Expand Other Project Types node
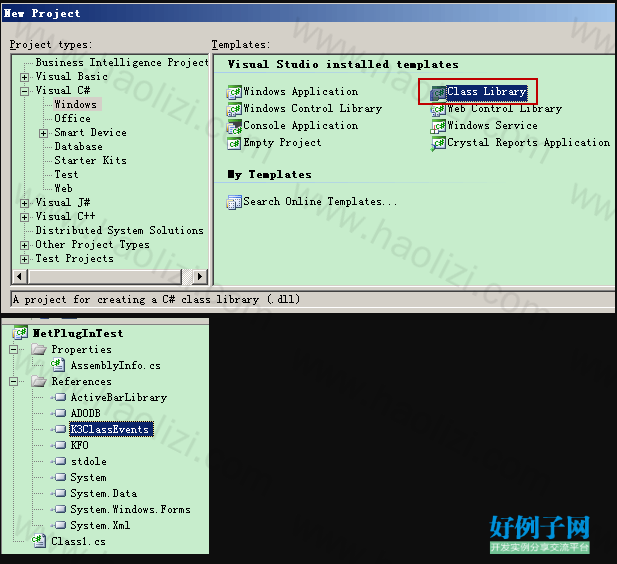Image resolution: width=617 pixels, height=564 pixels. click(x=25, y=246)
